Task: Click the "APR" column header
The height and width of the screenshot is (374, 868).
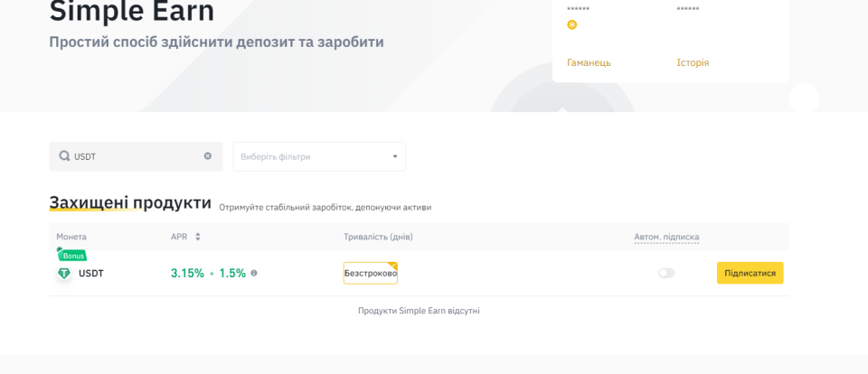Action: tap(179, 237)
